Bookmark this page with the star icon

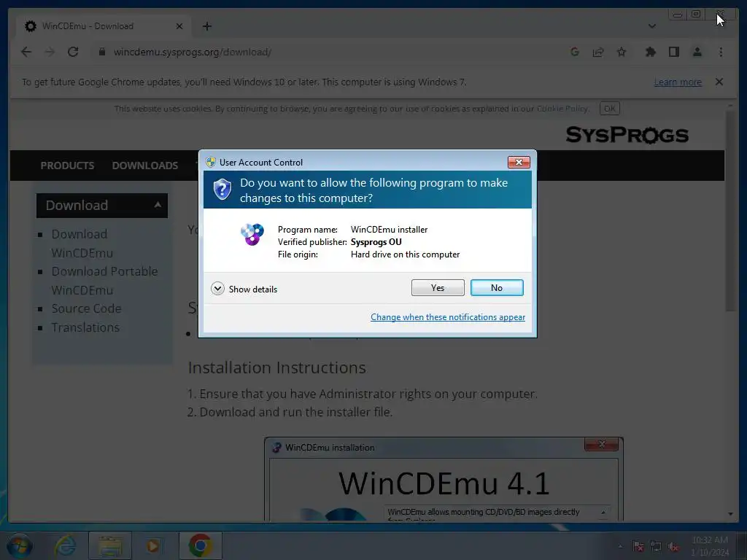point(622,52)
